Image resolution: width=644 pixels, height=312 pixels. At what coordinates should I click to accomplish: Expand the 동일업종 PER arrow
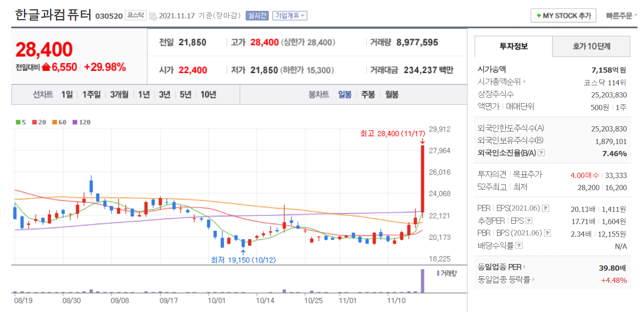(524, 267)
